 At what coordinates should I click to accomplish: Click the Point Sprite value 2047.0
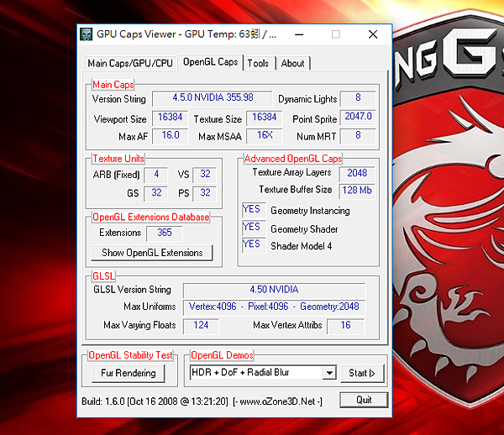pyautogui.click(x=358, y=117)
